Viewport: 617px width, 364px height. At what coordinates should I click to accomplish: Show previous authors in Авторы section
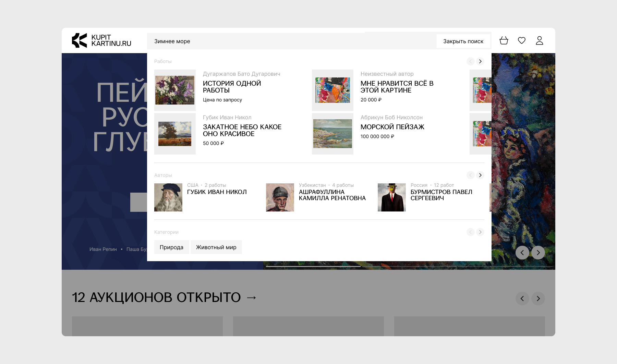click(x=471, y=175)
